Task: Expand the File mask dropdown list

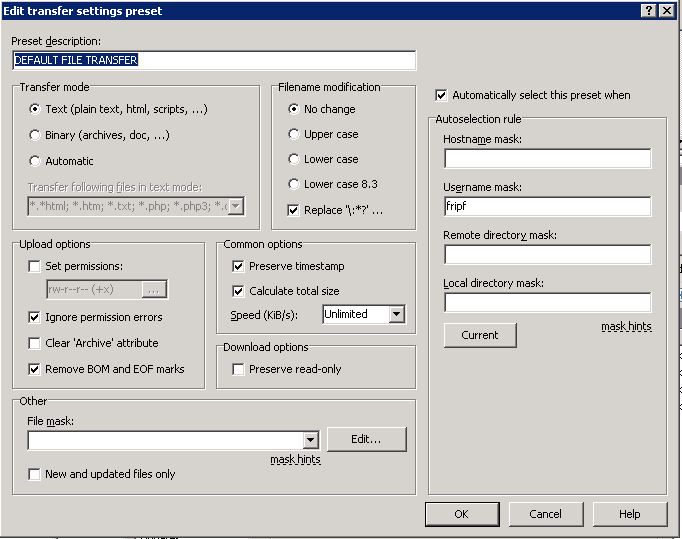Action: click(310, 440)
